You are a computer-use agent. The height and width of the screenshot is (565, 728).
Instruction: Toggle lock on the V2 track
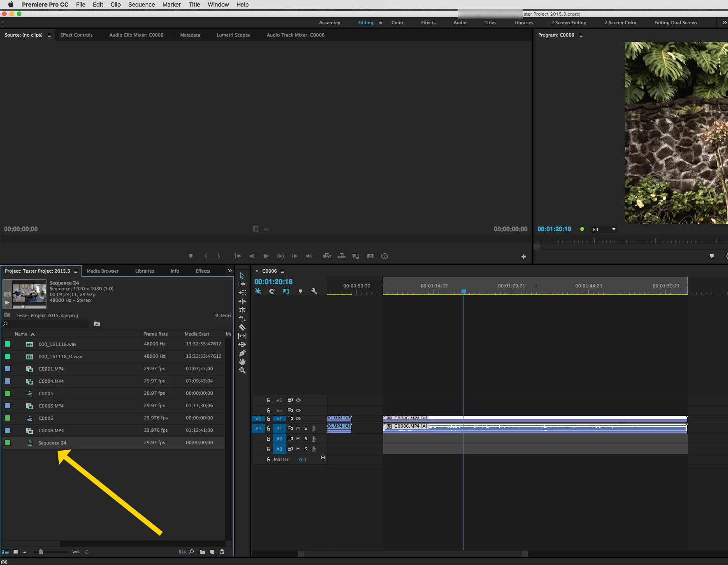[269, 410]
